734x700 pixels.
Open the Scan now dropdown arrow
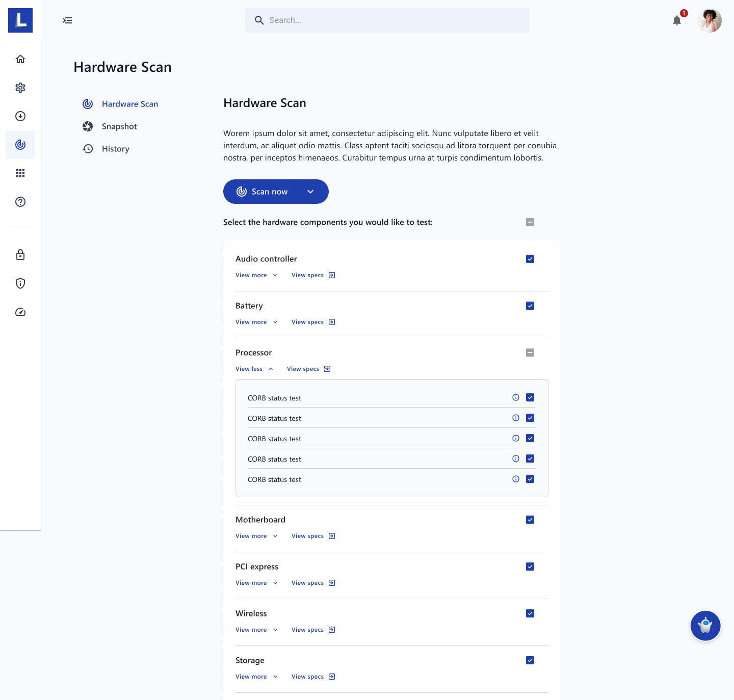(310, 192)
